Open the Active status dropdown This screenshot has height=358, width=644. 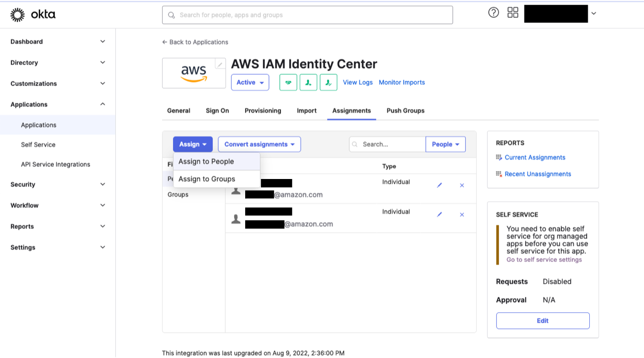250,83
